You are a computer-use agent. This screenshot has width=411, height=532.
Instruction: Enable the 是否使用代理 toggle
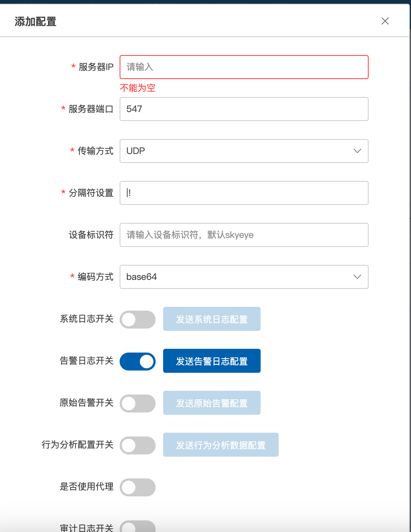(x=138, y=487)
